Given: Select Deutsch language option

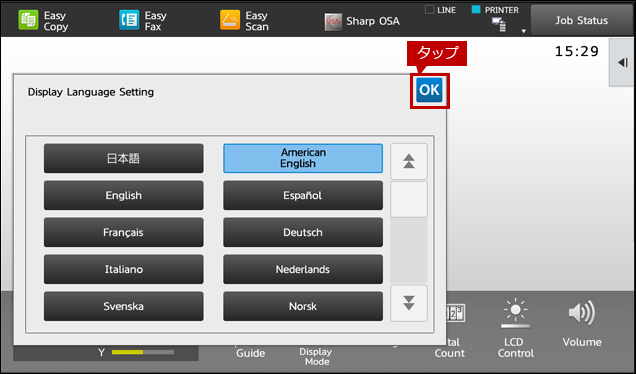Looking at the screenshot, I should [x=303, y=232].
